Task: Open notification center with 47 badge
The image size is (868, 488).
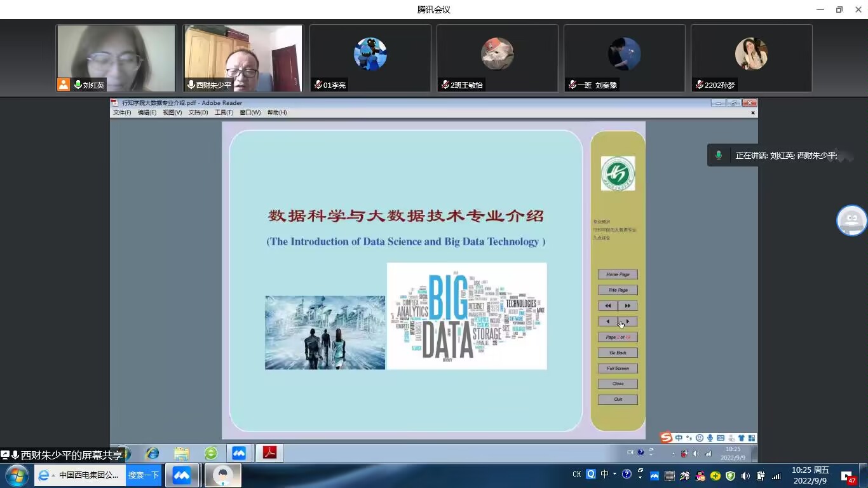Action: 848,477
